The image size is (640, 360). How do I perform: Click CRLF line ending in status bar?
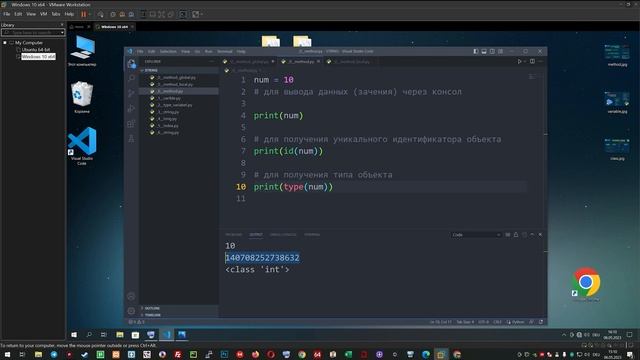[497, 322]
